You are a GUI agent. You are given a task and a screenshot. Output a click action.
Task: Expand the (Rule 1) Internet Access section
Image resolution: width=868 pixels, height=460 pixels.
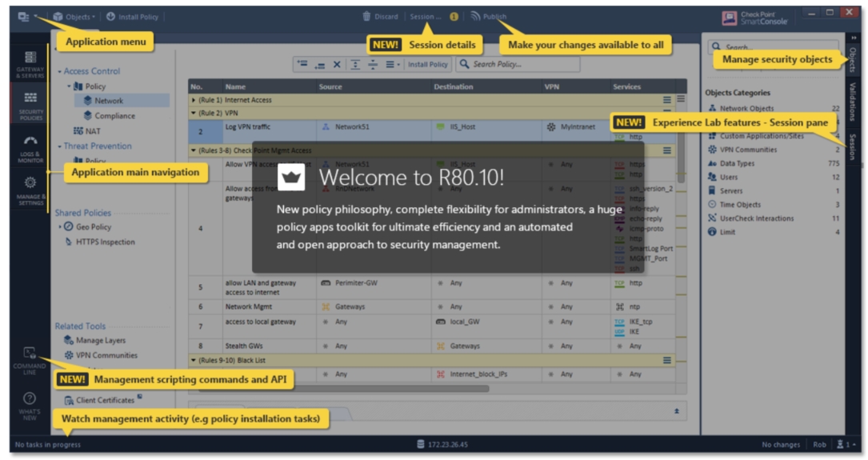click(x=193, y=100)
